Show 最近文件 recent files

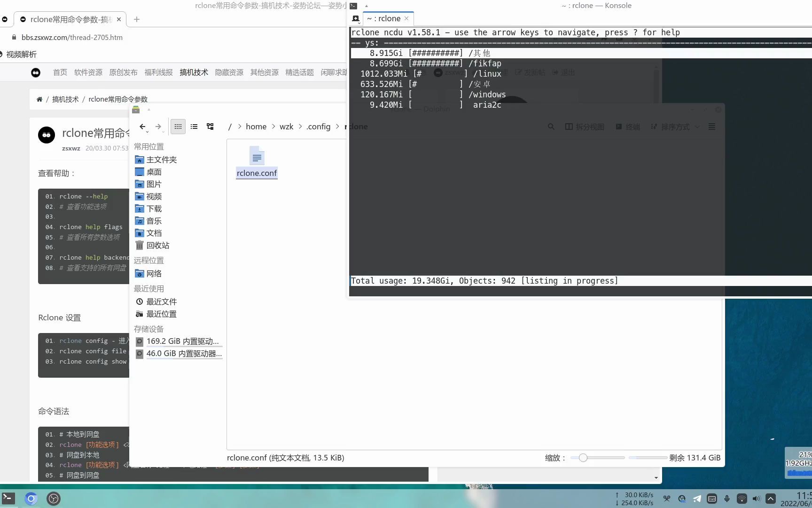pos(156,302)
